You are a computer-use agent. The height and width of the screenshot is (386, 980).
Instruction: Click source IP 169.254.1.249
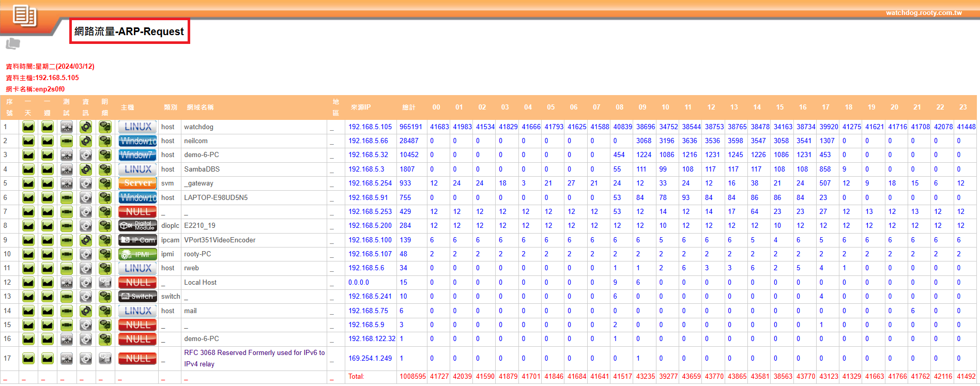(x=370, y=358)
